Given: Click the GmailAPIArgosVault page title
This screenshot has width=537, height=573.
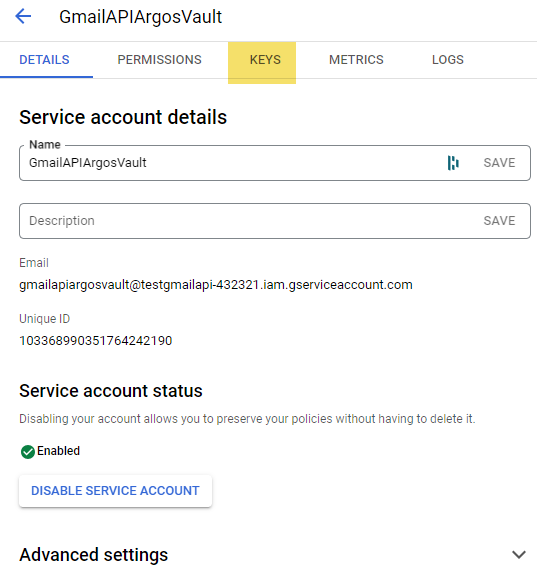Looking at the screenshot, I should (x=140, y=17).
